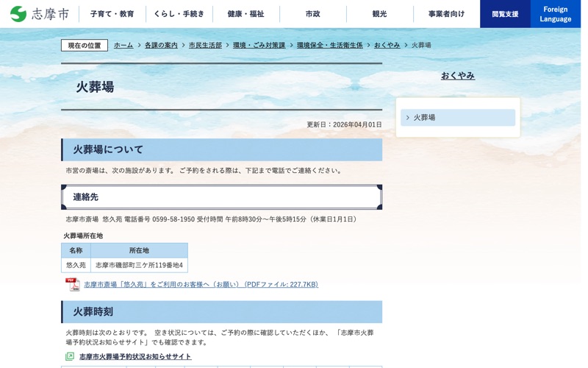Click the 悠久苑 table cell

(x=76, y=265)
